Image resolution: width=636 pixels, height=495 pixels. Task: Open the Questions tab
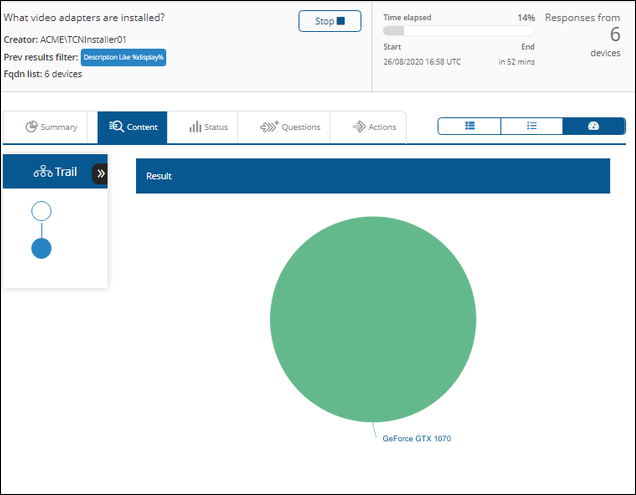(x=290, y=127)
